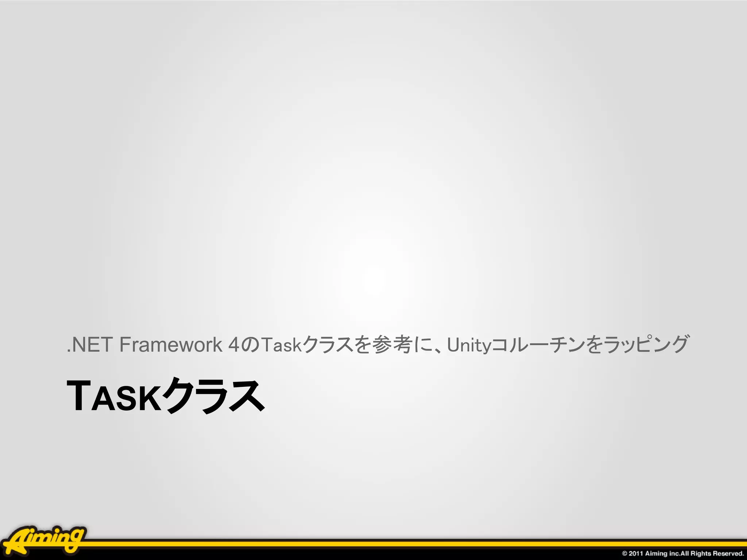This screenshot has height=560, width=747.
Task: Click the 参考 kanji in subtitle
Action: coord(392,345)
